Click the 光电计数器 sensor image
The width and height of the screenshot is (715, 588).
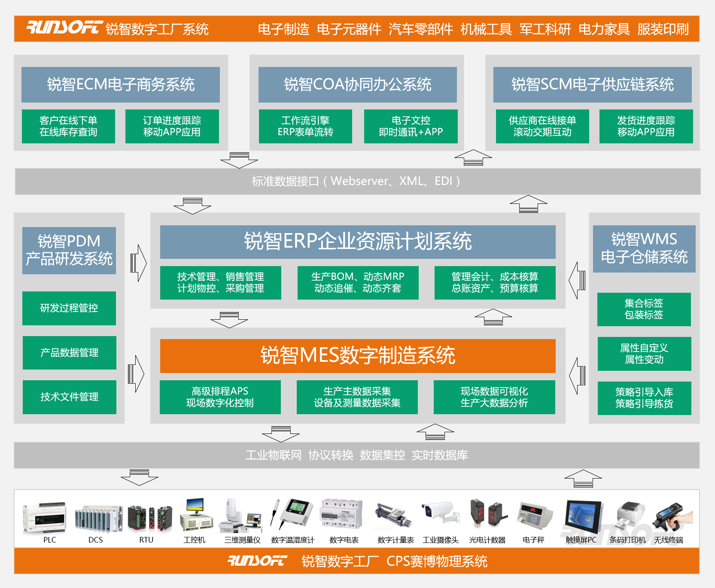click(489, 512)
